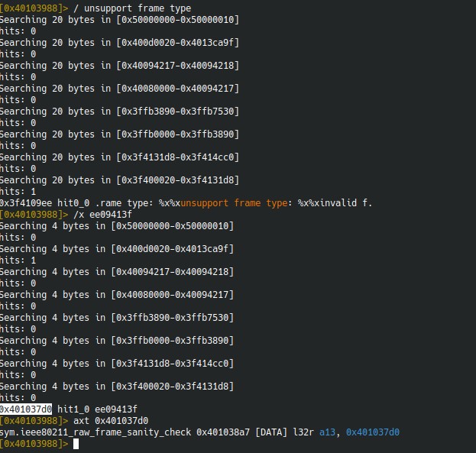Image resolution: width=476 pixels, height=453 pixels.
Task: Click address '0x3f4109ee' in the hit0_0 line
Action: pyautogui.click(x=26, y=202)
